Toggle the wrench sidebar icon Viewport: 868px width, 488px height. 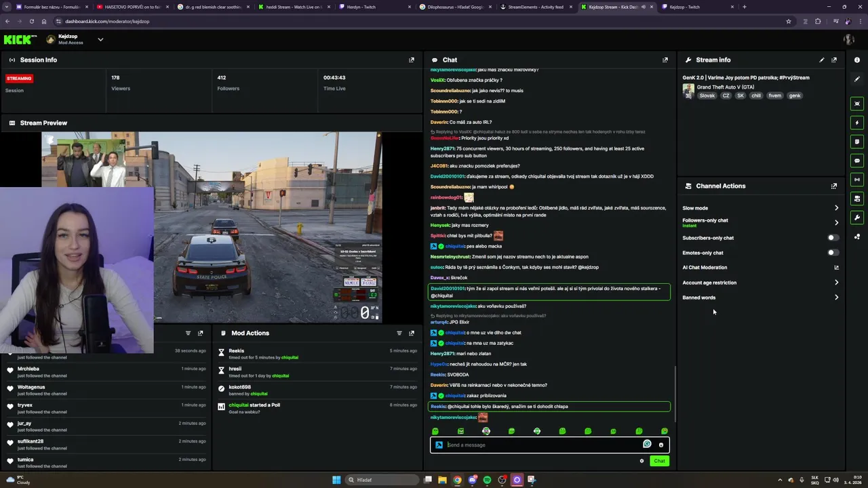point(857,218)
